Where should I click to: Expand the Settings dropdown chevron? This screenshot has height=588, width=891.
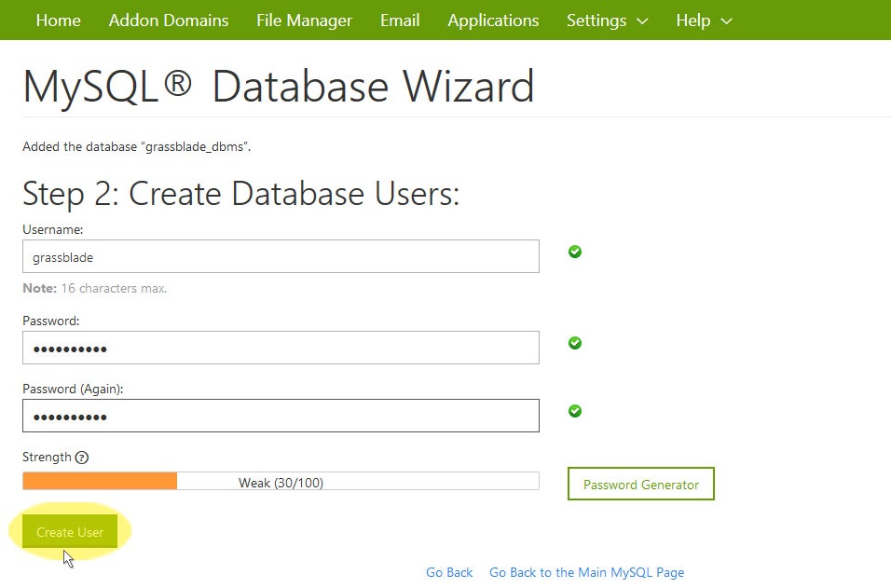click(642, 21)
